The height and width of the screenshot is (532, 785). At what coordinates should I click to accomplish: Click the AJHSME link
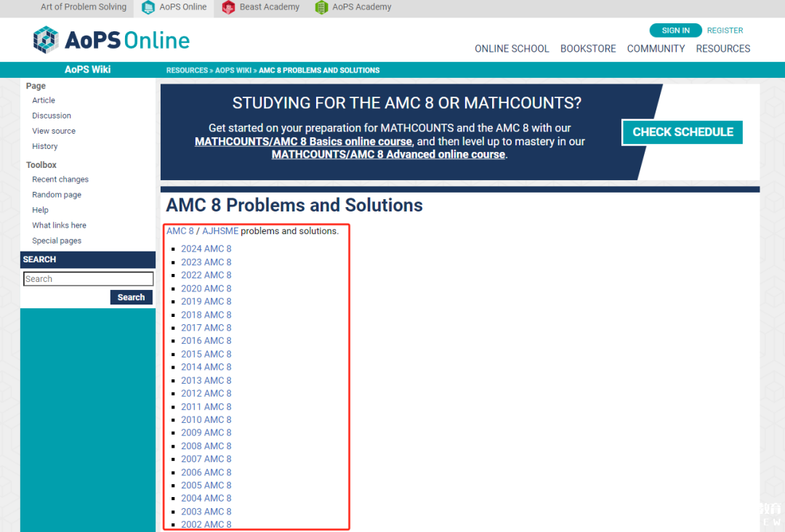(x=220, y=231)
